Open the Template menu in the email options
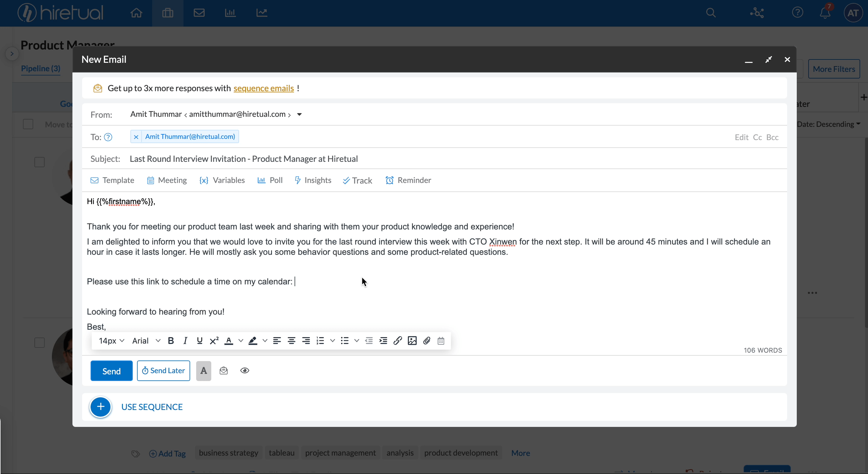 [x=112, y=180]
